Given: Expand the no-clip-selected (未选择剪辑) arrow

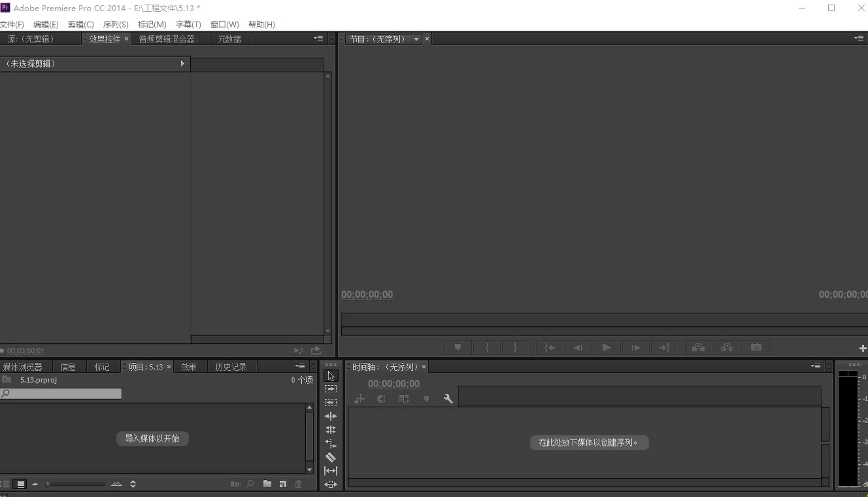Looking at the screenshot, I should coord(182,63).
